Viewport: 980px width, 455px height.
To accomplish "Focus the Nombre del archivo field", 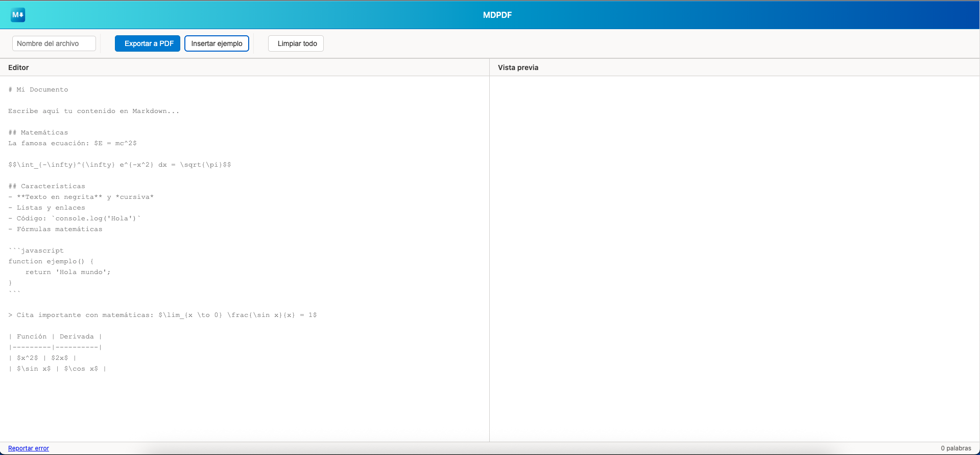I will (x=54, y=43).
